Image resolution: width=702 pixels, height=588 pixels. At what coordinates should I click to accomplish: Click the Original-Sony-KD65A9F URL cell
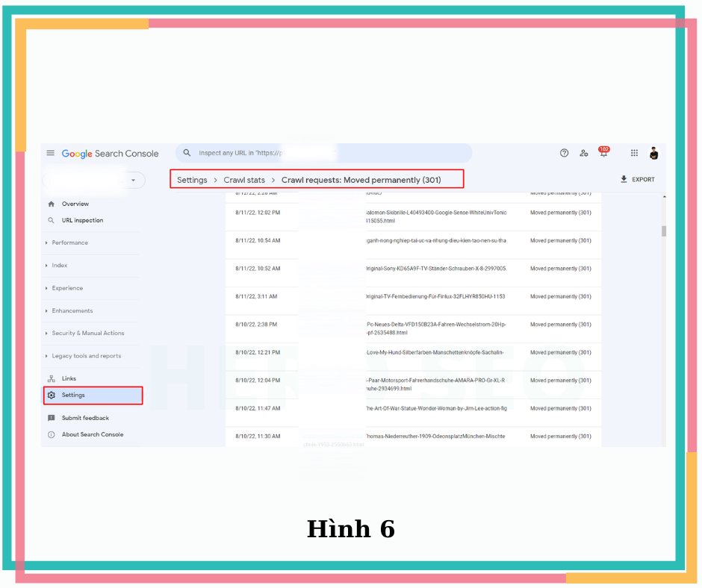click(436, 269)
